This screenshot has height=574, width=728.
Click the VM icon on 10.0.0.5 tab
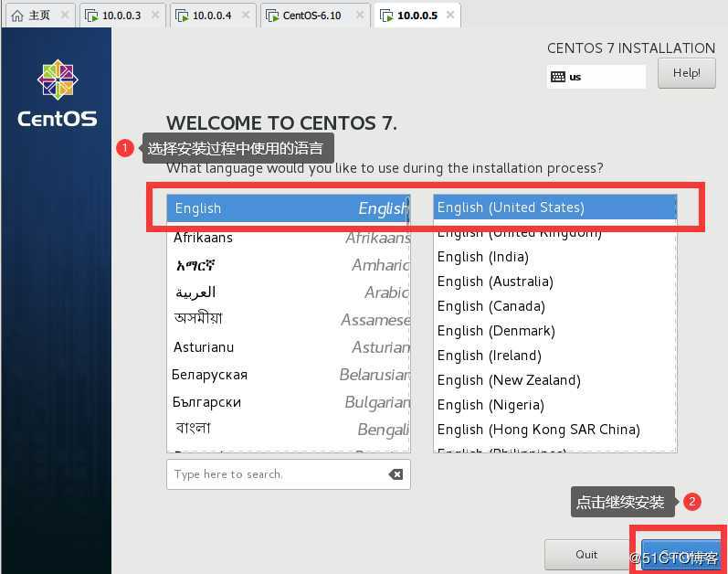click(x=386, y=16)
